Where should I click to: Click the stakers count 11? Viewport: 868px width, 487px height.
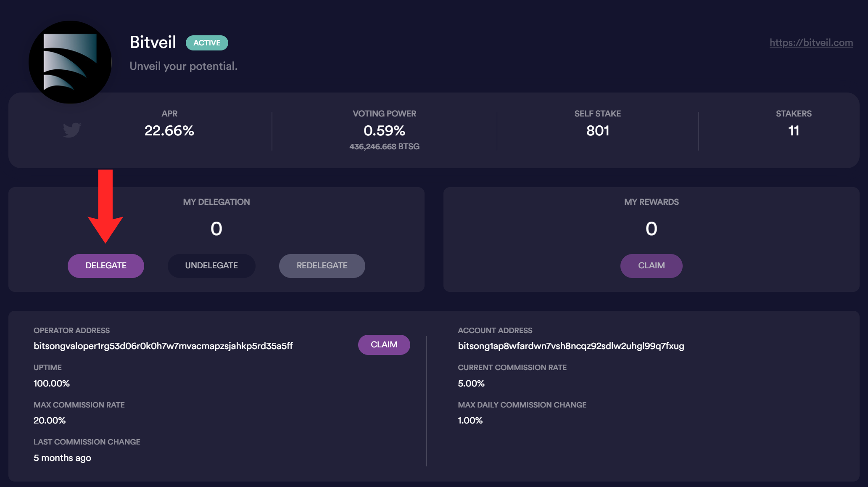click(x=794, y=131)
